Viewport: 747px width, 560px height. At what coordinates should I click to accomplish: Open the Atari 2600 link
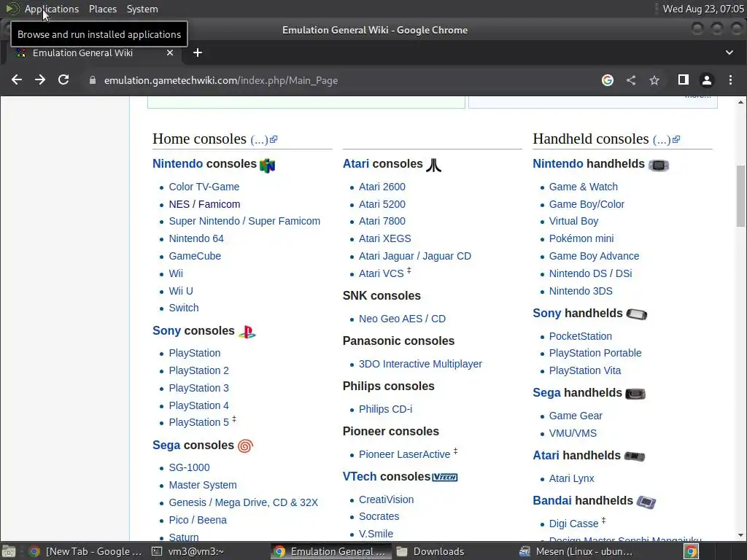coord(382,187)
